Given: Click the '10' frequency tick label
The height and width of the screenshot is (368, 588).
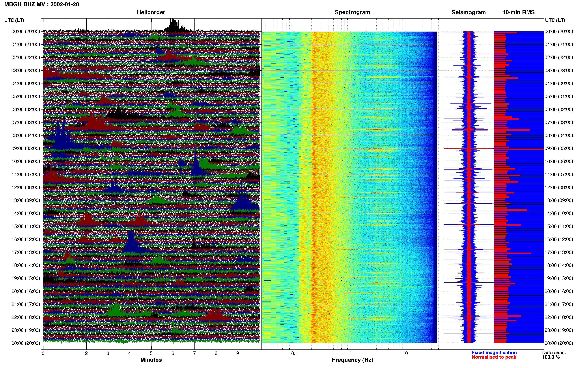Looking at the screenshot, I should point(405,353).
